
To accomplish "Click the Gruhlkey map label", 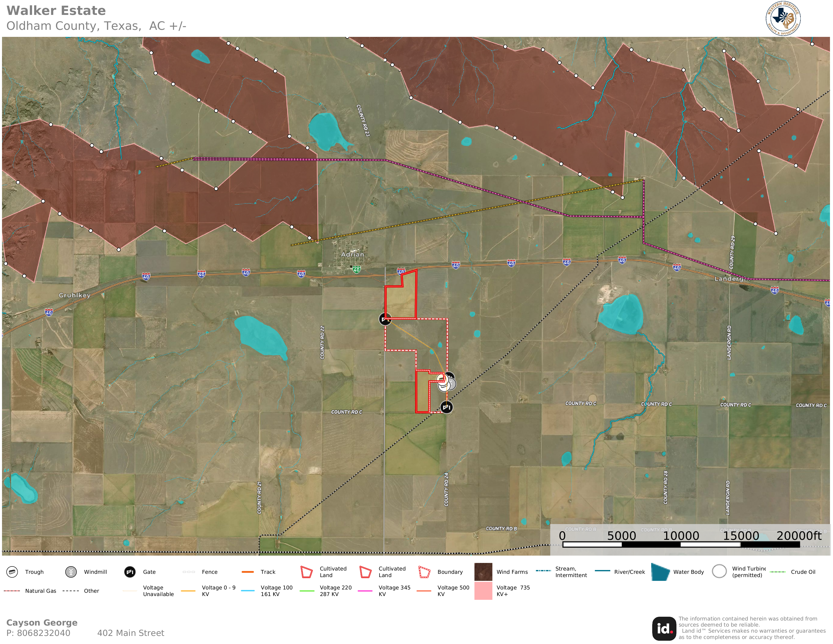I will 74,295.
